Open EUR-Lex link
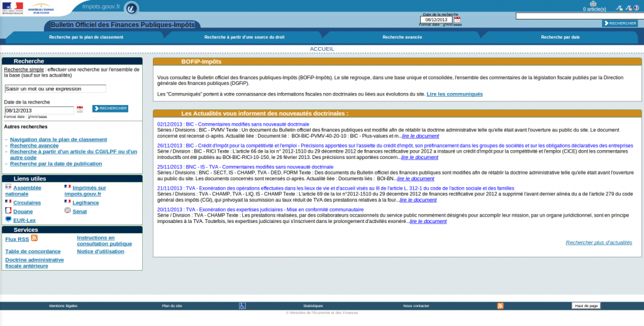The height and width of the screenshot is (326, 644). coord(25,220)
